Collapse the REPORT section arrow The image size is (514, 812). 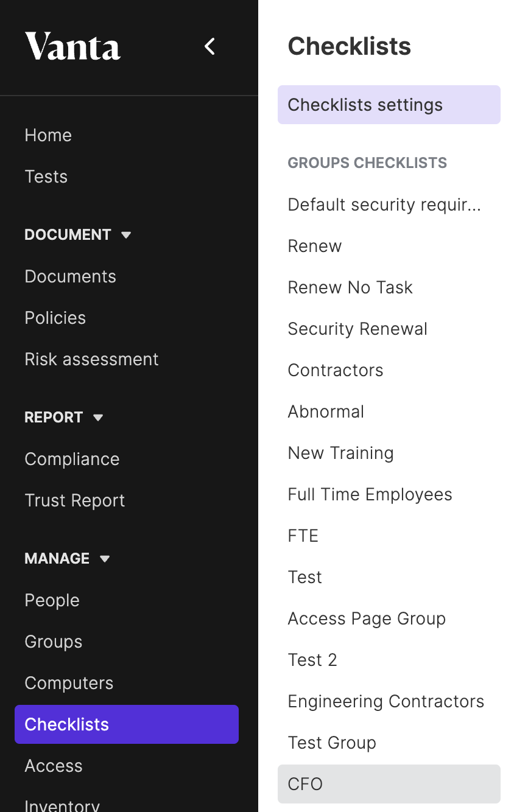coord(98,418)
